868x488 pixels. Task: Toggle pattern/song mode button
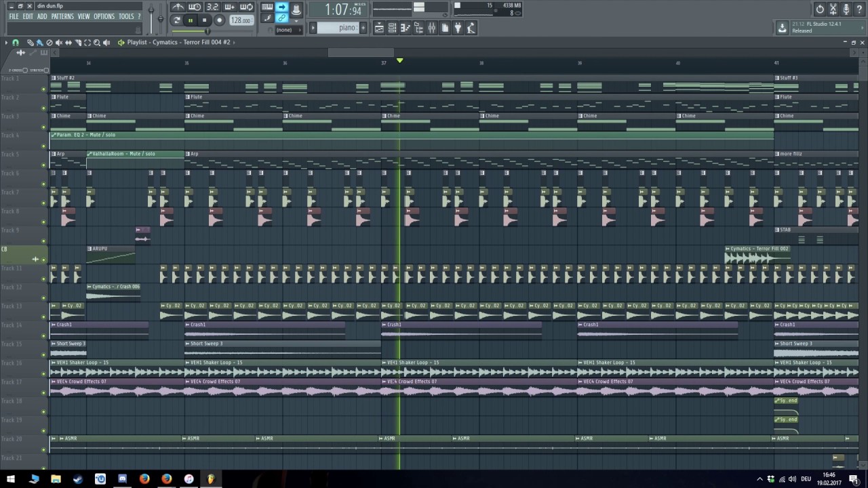[177, 20]
